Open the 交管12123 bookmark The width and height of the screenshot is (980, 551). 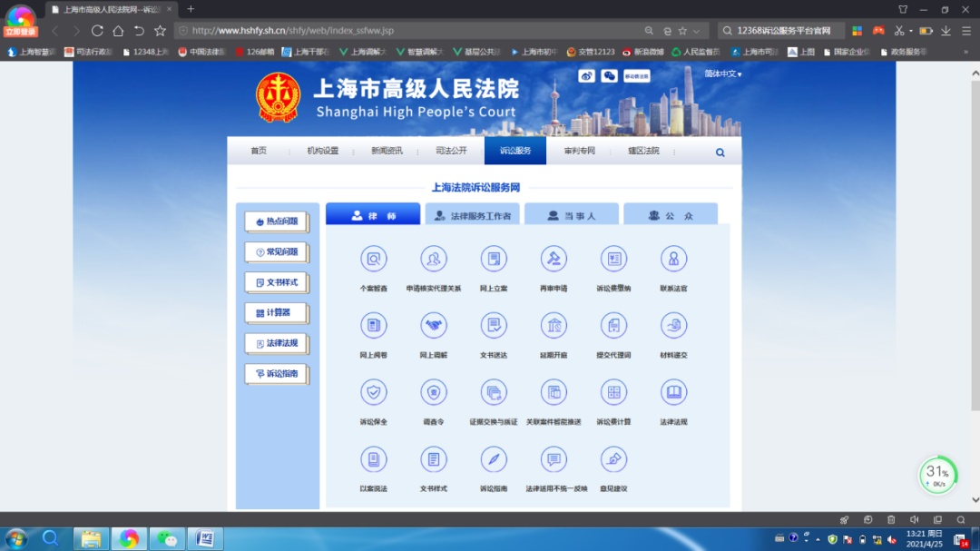(591, 52)
